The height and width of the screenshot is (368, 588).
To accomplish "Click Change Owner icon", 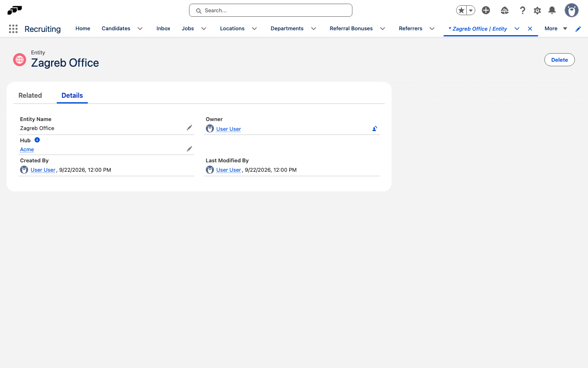I will (x=375, y=128).
